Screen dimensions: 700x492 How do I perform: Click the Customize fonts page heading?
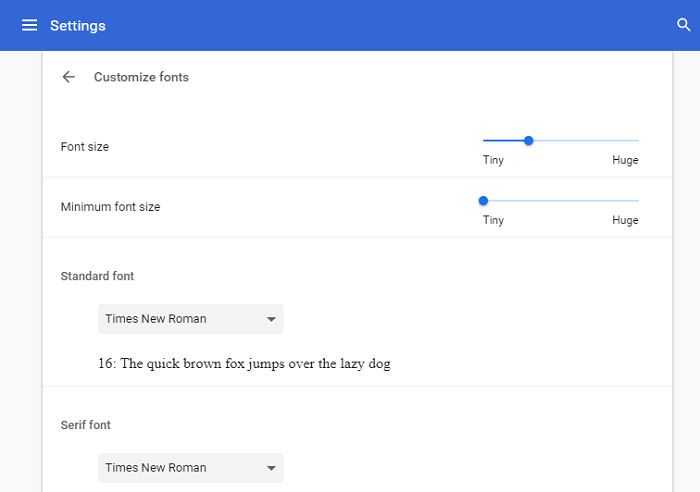click(141, 77)
